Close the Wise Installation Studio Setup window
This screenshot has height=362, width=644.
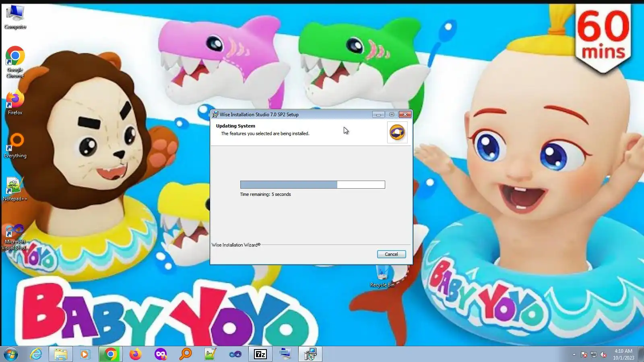[405, 115]
